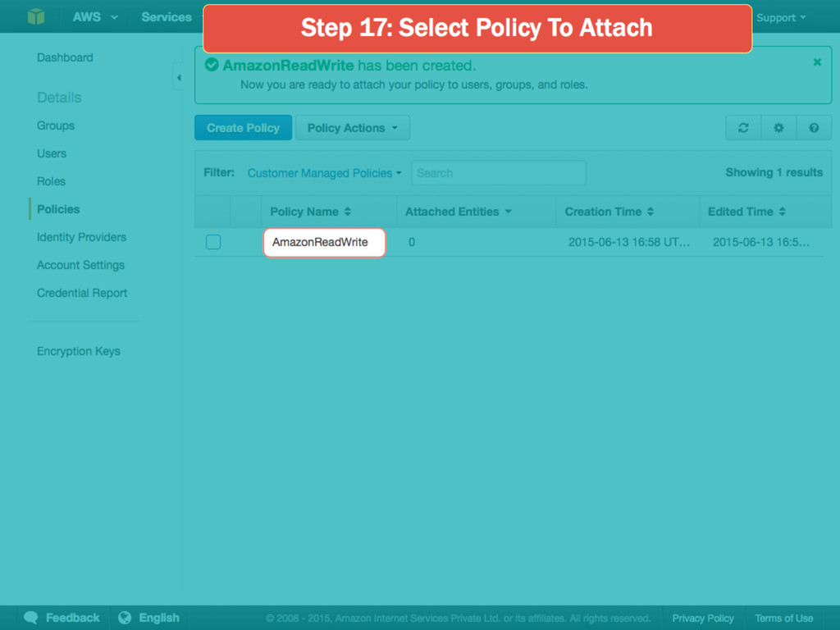Sort by the Policy Name column
Screen dimensions: 840x630
click(310, 212)
